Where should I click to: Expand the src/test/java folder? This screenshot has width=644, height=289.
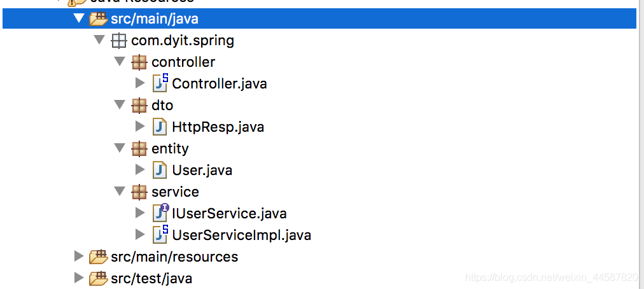pyautogui.click(x=79, y=278)
